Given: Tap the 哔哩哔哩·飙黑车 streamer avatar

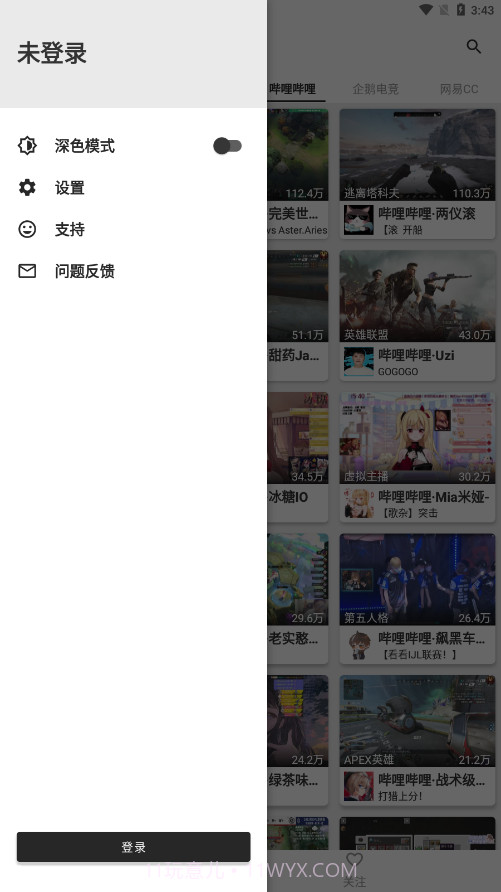Looking at the screenshot, I should pyautogui.click(x=359, y=645).
